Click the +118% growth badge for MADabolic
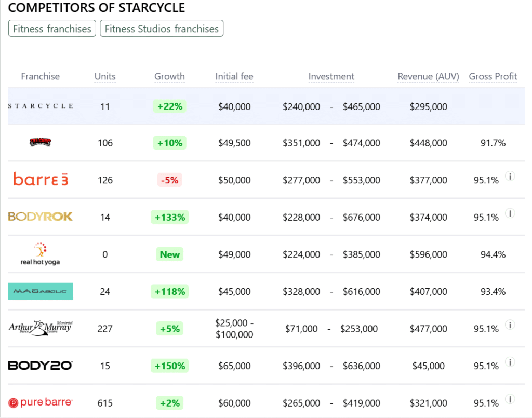 (170, 291)
